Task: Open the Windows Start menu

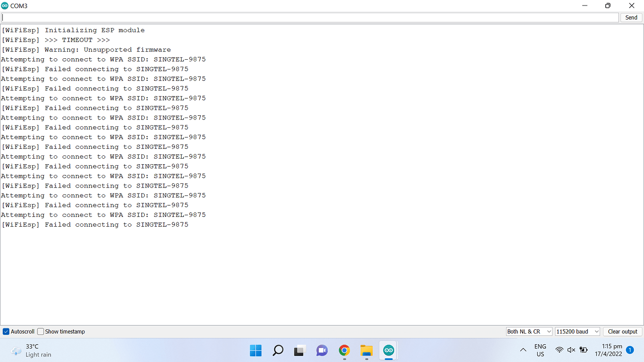Action: point(256,350)
